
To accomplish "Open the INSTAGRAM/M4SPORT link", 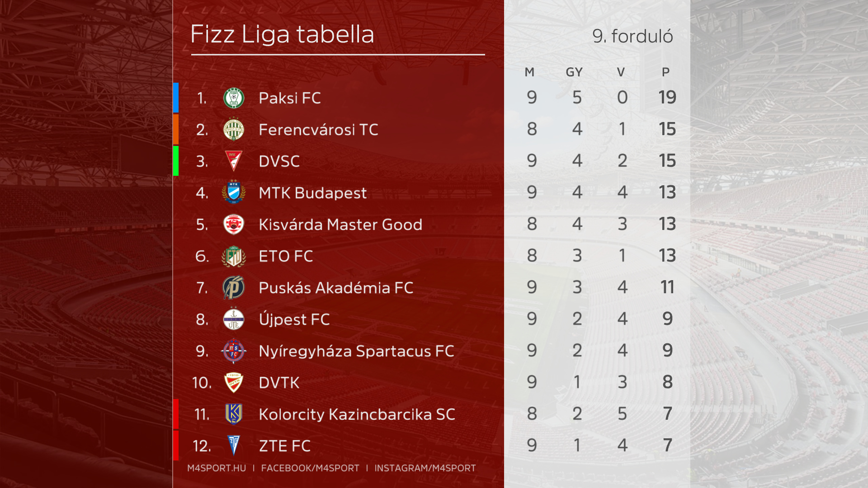I will coord(425,468).
